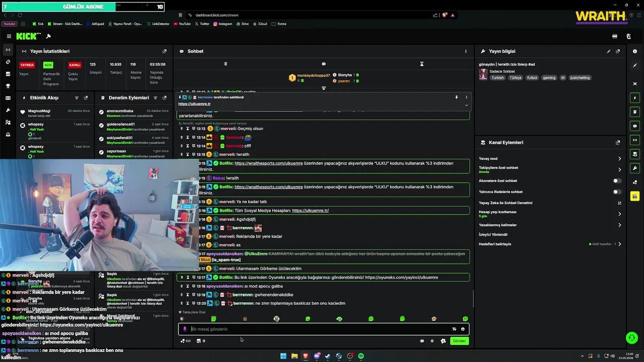Expand Takipçilere özel sohbet options
Screen dimensions: 644x362
click(x=619, y=170)
